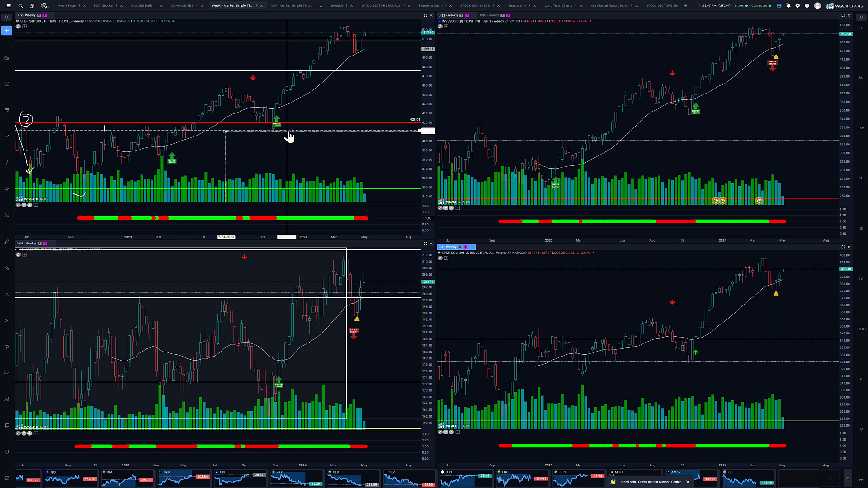The width and height of the screenshot is (868, 488).
Task: Select the 1MTH timeframe on right panel
Action: coord(861,329)
